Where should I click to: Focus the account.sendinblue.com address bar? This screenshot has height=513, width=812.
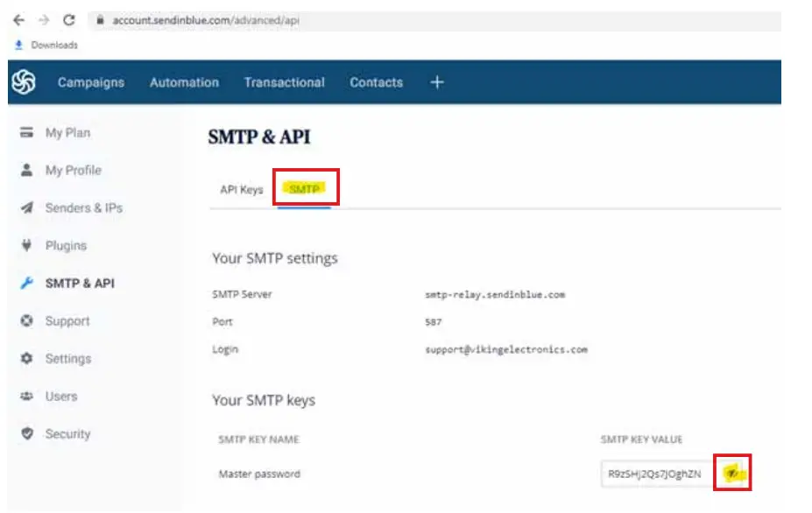(x=434, y=20)
